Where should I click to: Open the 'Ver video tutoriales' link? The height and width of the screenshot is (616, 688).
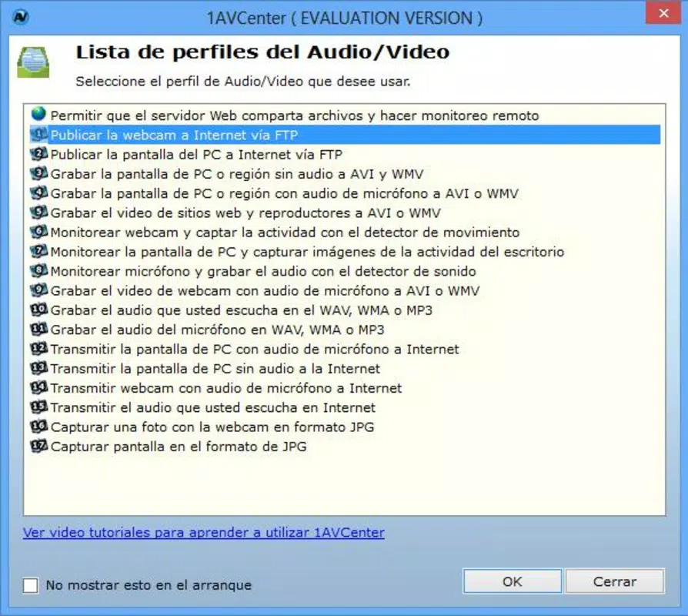coord(204,532)
